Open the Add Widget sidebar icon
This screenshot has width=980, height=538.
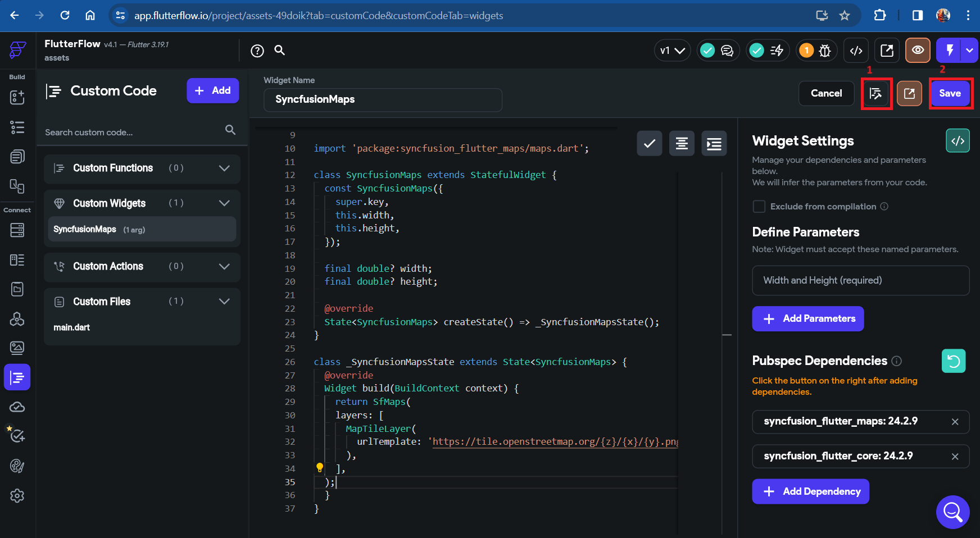point(17,97)
